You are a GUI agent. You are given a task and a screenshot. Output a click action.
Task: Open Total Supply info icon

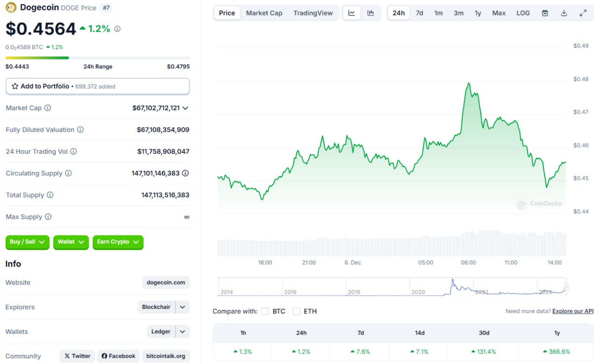[50, 195]
